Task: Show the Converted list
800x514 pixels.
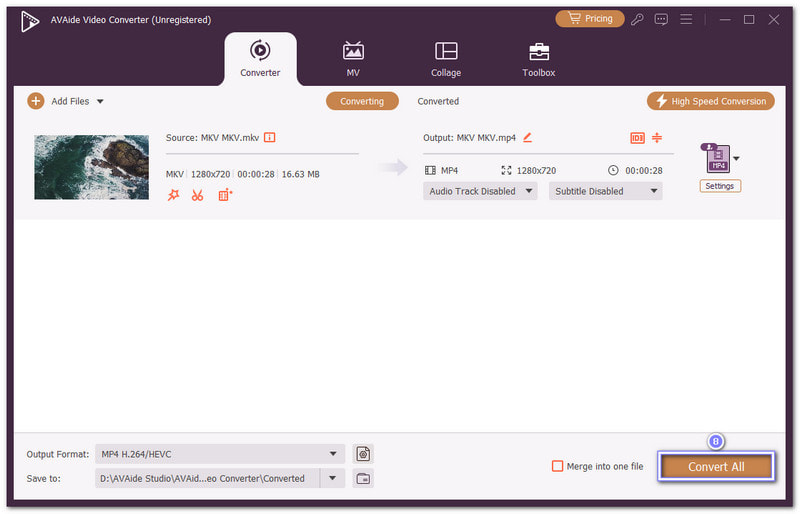Action: [438, 101]
